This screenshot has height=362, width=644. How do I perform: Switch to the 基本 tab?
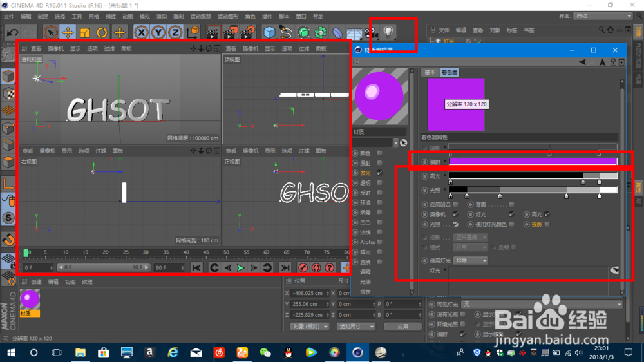click(430, 72)
